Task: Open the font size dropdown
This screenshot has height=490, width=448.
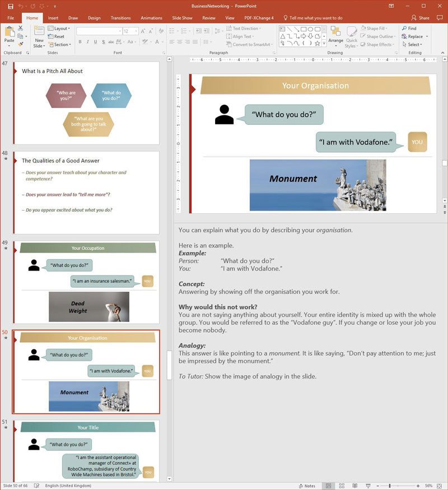Action: coord(136,31)
